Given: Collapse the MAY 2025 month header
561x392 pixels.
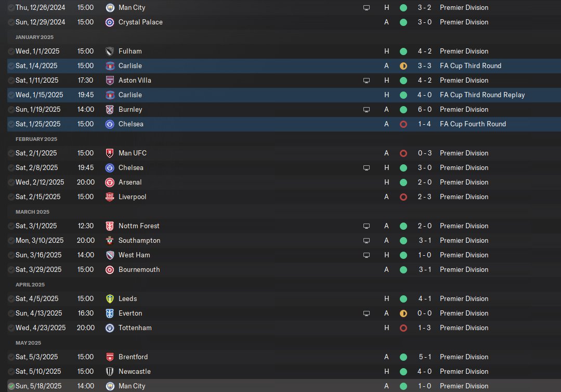Looking at the screenshot, I should pos(28,343).
